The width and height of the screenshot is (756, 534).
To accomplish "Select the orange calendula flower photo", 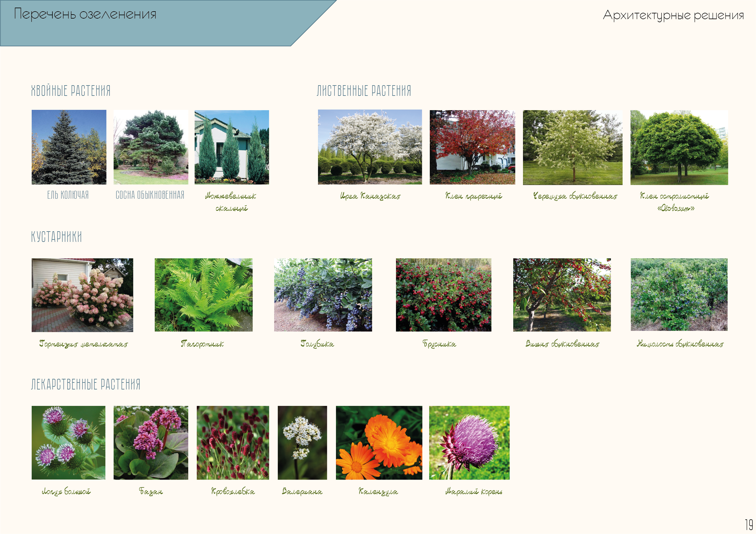I will click(x=379, y=442).
